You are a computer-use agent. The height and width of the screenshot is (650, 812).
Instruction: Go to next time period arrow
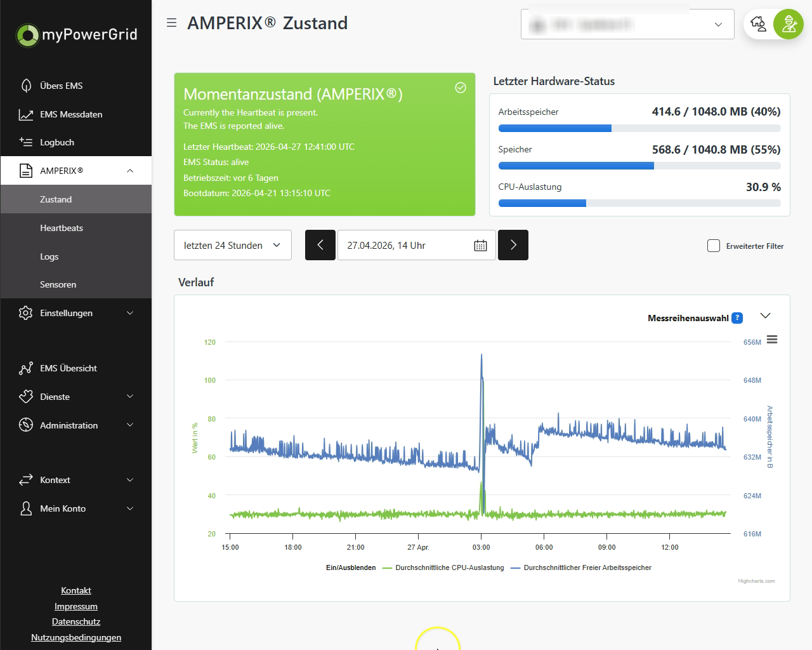[513, 245]
